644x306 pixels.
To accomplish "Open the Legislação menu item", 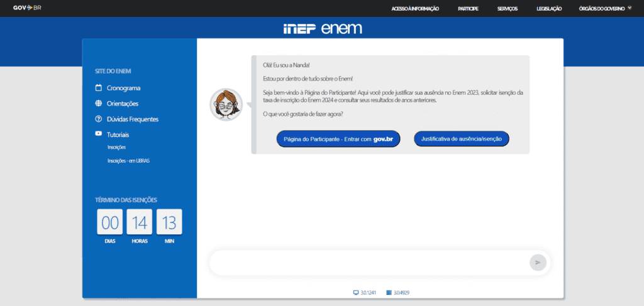I will click(549, 9).
